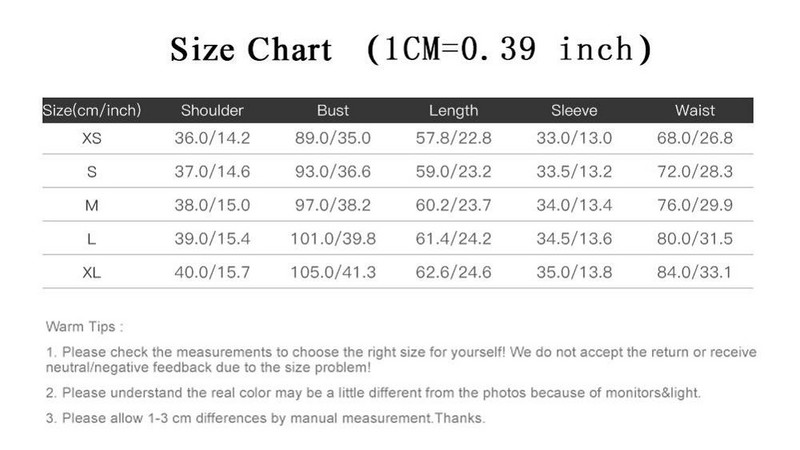Click the tip about monitors and light
Image resolution: width=800 pixels, height=450 pixels.
point(374,392)
